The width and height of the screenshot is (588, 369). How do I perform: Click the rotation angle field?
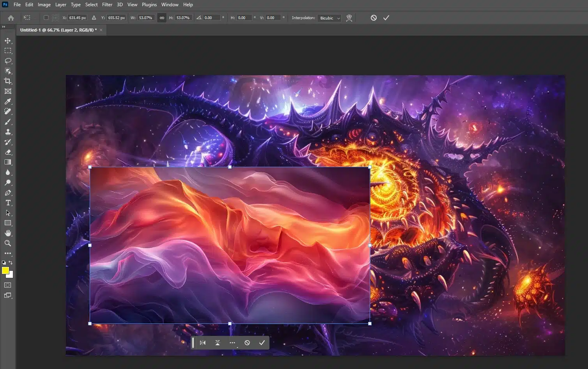(x=212, y=18)
